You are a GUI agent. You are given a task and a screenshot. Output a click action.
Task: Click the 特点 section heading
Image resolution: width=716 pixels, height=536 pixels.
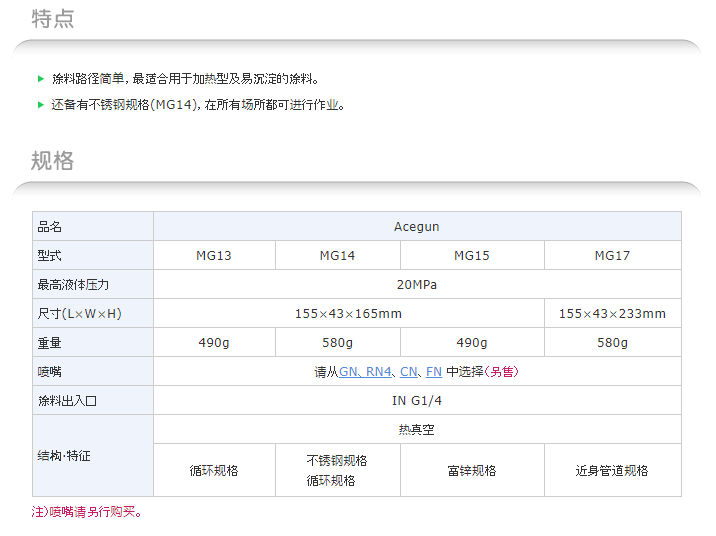tap(53, 19)
